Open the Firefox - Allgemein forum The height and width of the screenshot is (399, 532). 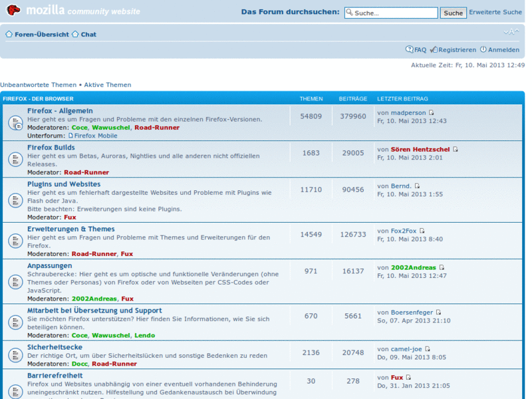[x=60, y=111]
